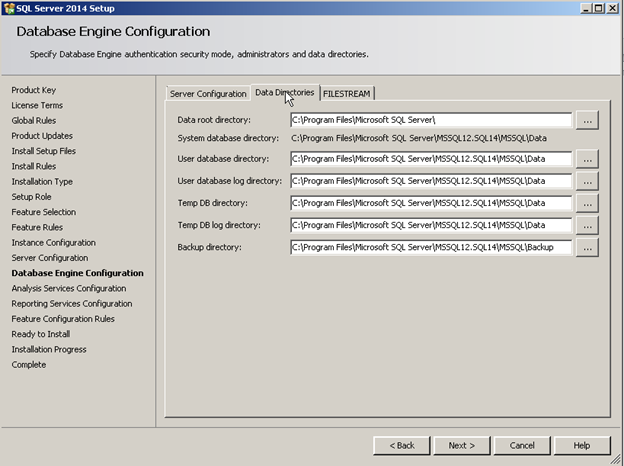Close the SQL Server 2014 Setup window
The image size is (624, 466).
click(x=612, y=8)
